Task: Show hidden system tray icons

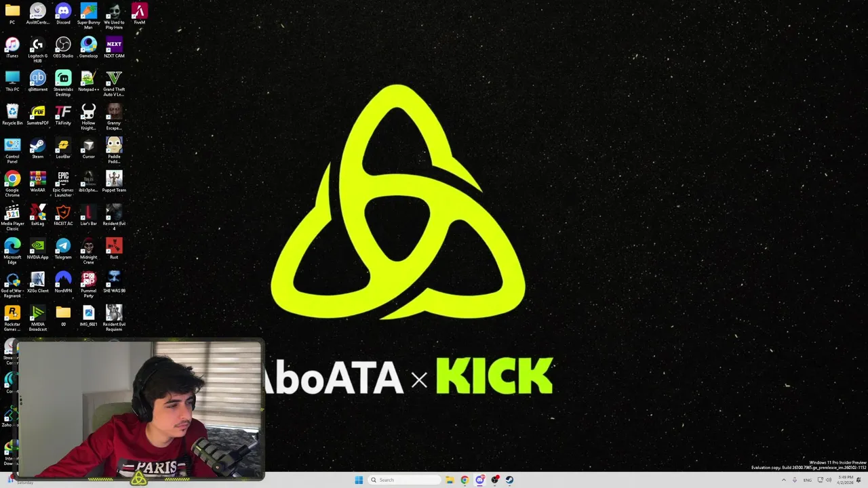Action: coord(784,480)
